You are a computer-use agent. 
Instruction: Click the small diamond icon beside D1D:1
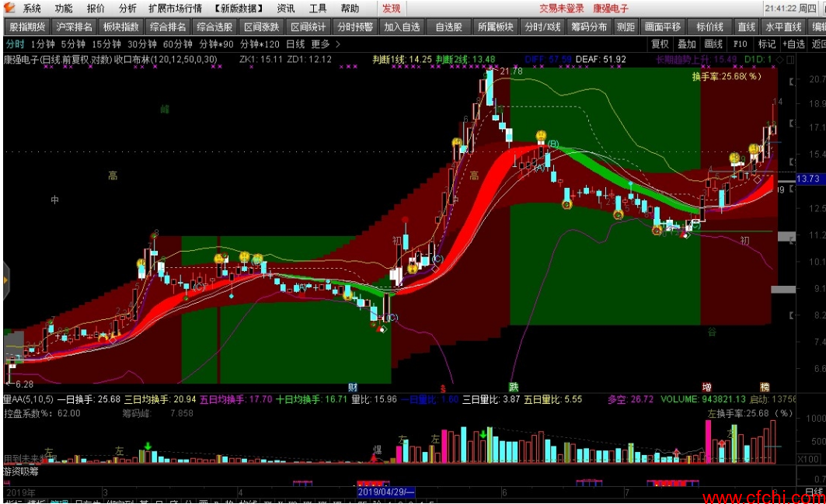[781, 60]
